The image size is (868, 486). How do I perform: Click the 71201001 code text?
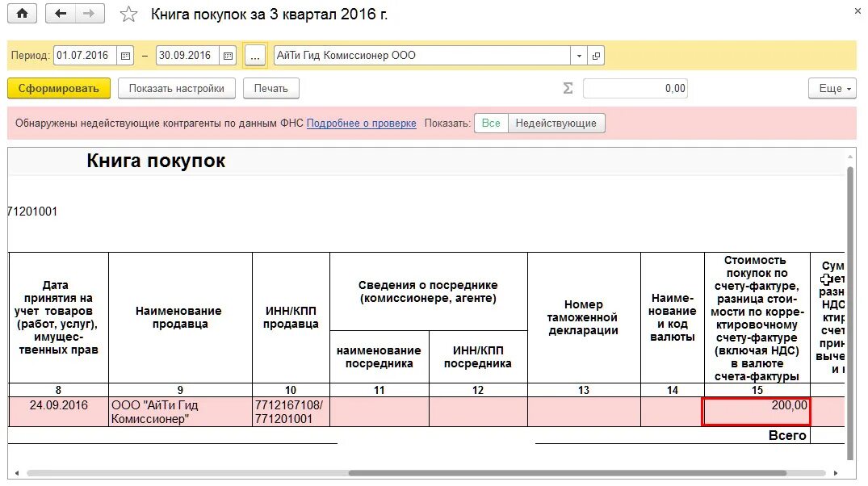pos(32,212)
